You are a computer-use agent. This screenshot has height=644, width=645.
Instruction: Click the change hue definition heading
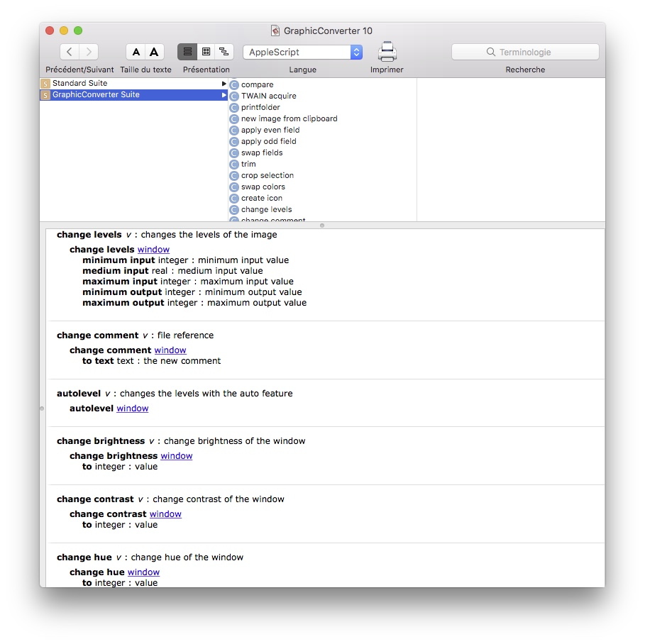coord(150,557)
